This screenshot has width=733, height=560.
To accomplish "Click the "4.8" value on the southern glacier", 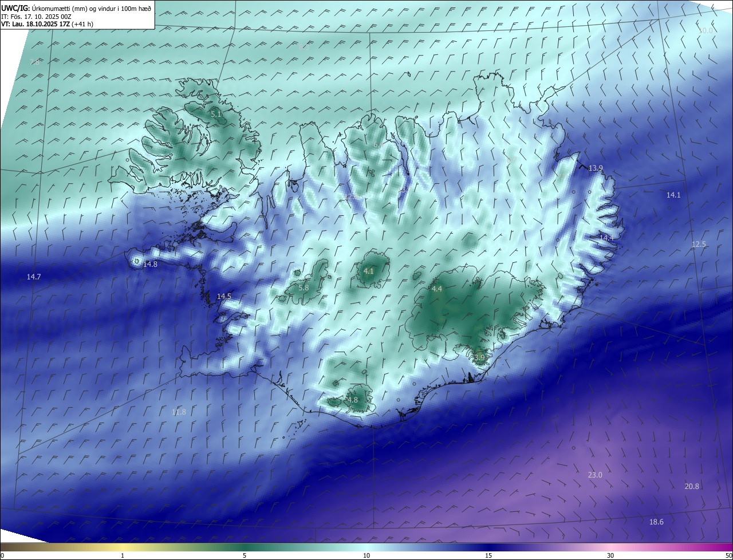I will tap(352, 400).
